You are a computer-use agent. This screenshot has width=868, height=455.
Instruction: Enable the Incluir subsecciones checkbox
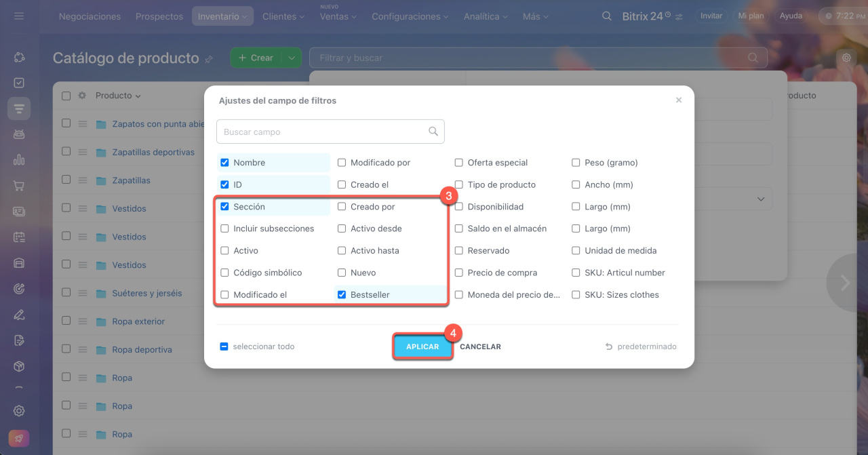coord(224,229)
